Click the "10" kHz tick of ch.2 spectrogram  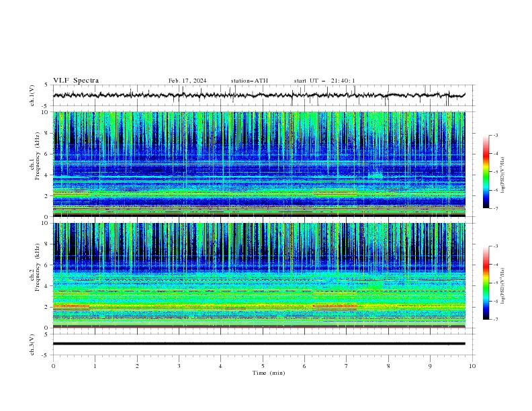point(46,223)
